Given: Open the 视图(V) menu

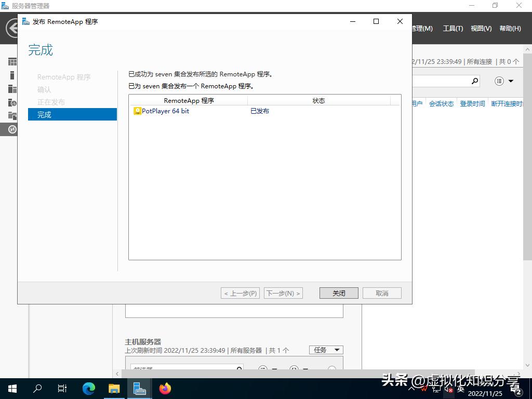Looking at the screenshot, I should tap(480, 29).
